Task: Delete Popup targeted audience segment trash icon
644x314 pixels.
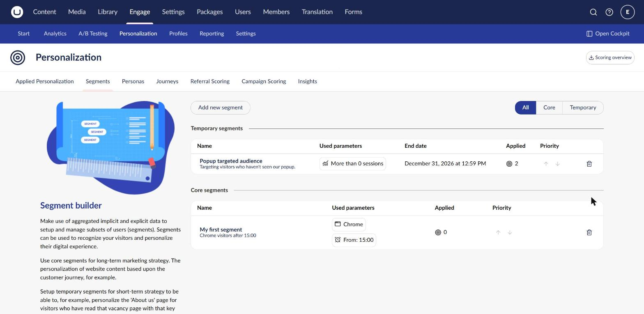Action: coord(589,164)
